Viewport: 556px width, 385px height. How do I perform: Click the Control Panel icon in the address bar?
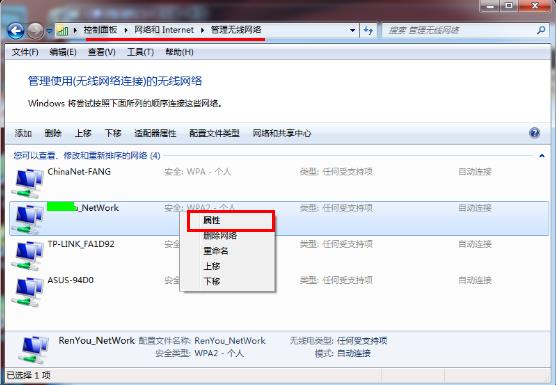coord(63,30)
